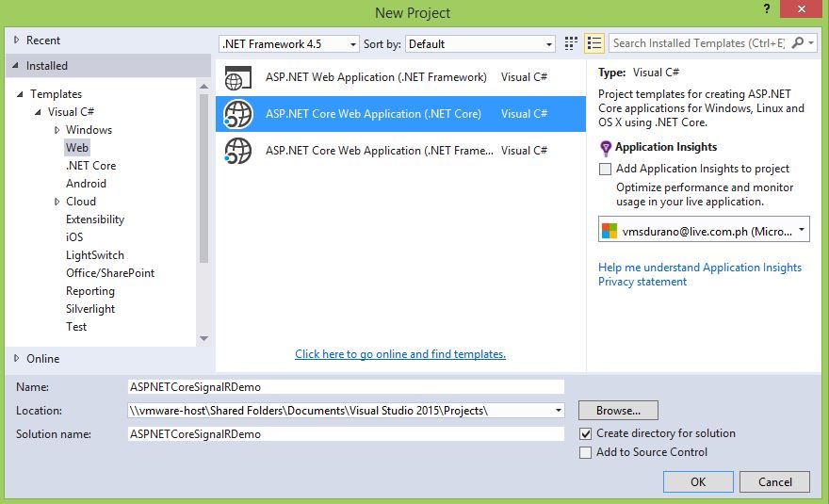The height and width of the screenshot is (504, 829).
Task: Click the Solution name input field
Action: coord(346,434)
